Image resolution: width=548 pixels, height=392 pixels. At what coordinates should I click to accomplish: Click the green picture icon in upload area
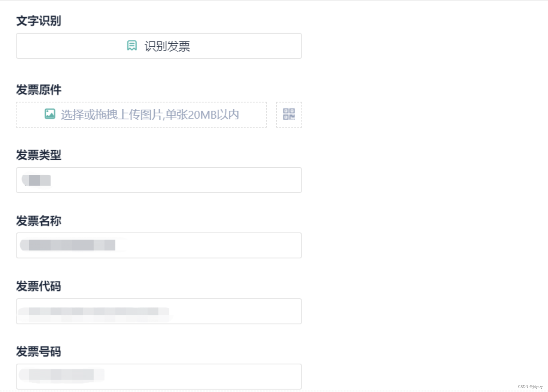tap(50, 114)
